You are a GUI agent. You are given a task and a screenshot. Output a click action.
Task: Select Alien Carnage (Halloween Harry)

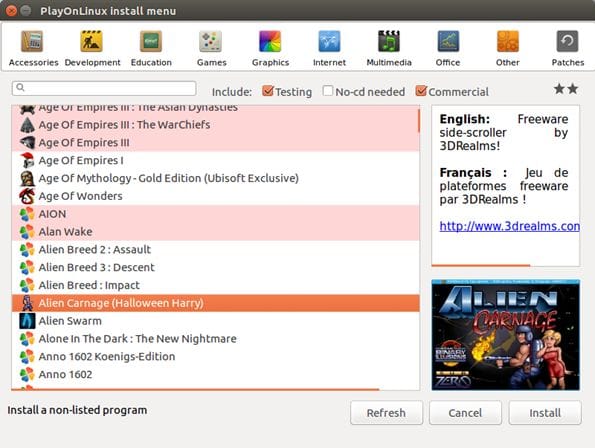click(x=216, y=303)
